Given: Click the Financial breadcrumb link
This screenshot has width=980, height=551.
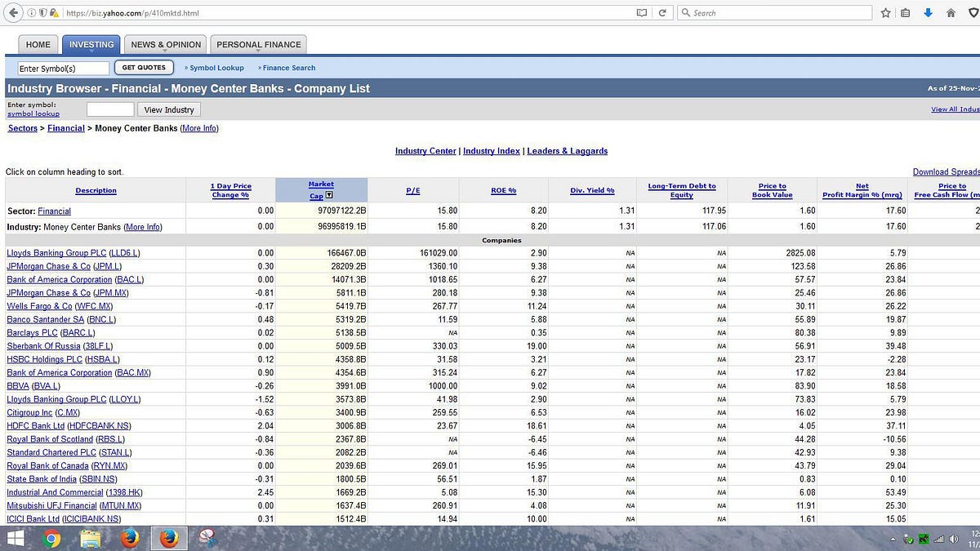Looking at the screenshot, I should coord(66,128).
